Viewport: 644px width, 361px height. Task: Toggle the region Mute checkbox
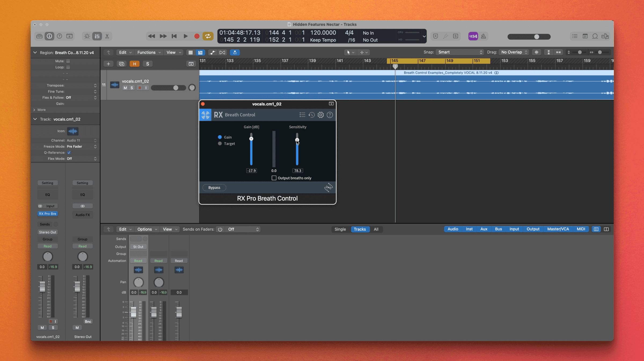point(68,61)
